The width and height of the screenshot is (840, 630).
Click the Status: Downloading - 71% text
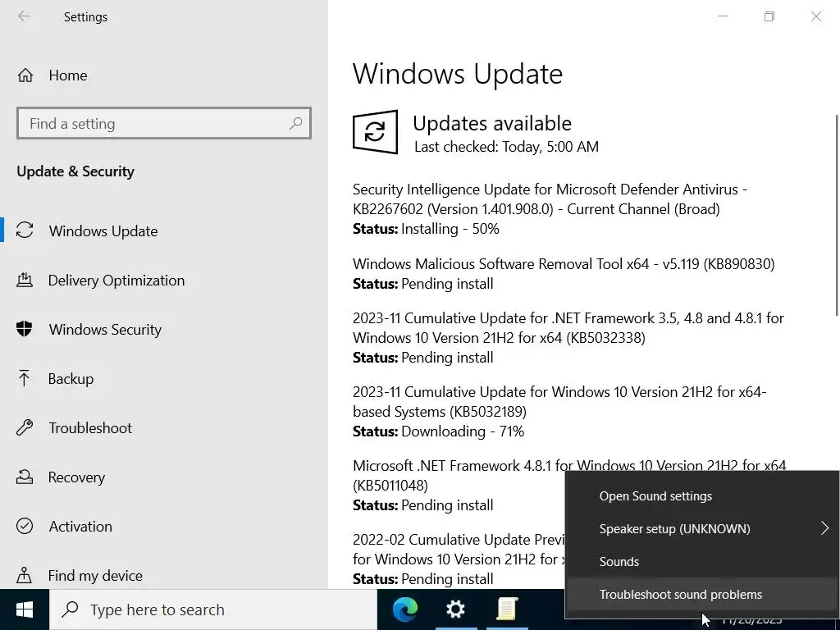(438, 431)
